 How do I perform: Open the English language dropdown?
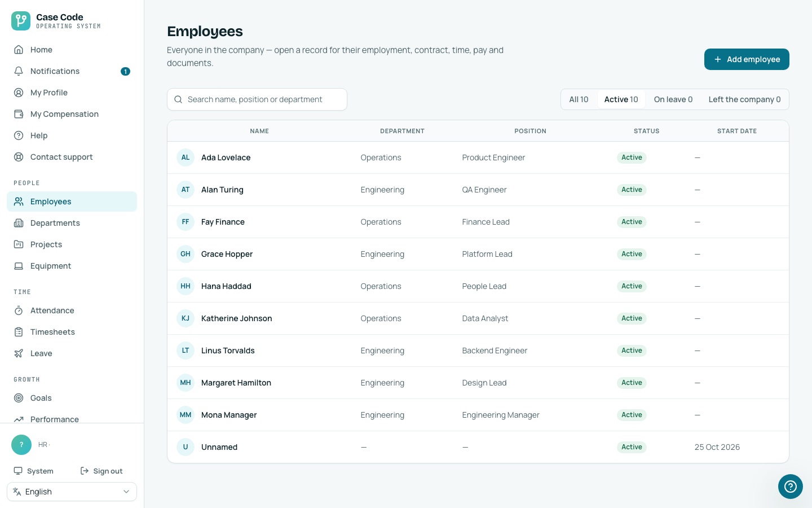[x=72, y=492]
